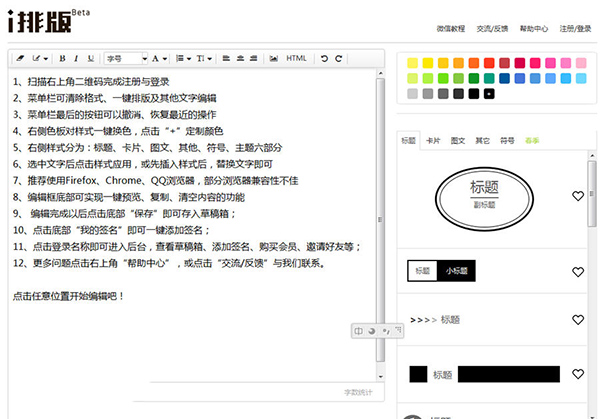The width and height of the screenshot is (600, 419).
Task: Expand the font color A dropdown arrow
Action: [x=165, y=59]
